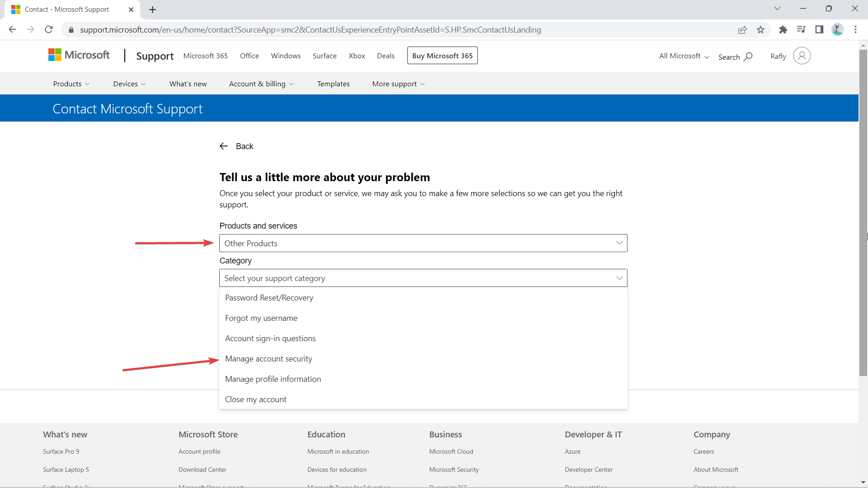868x488 pixels.
Task: Open the Surface nav link
Action: pyautogui.click(x=325, y=56)
